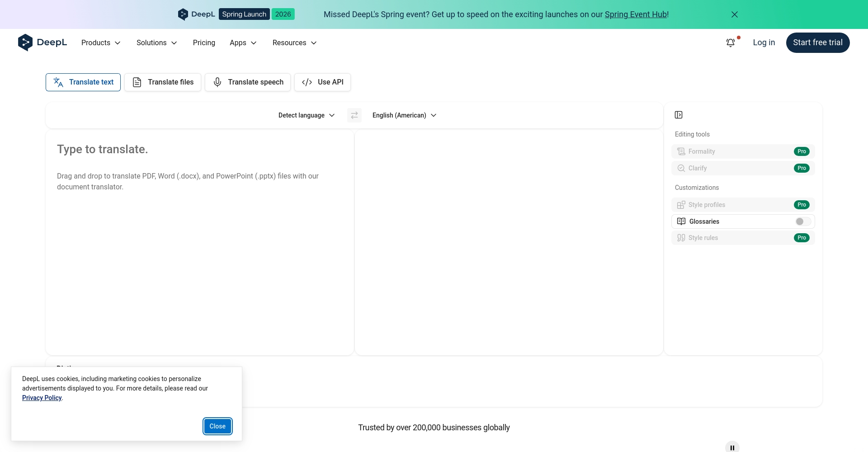Click the translation output panel
Screen dimensions: 868x452
509,242
